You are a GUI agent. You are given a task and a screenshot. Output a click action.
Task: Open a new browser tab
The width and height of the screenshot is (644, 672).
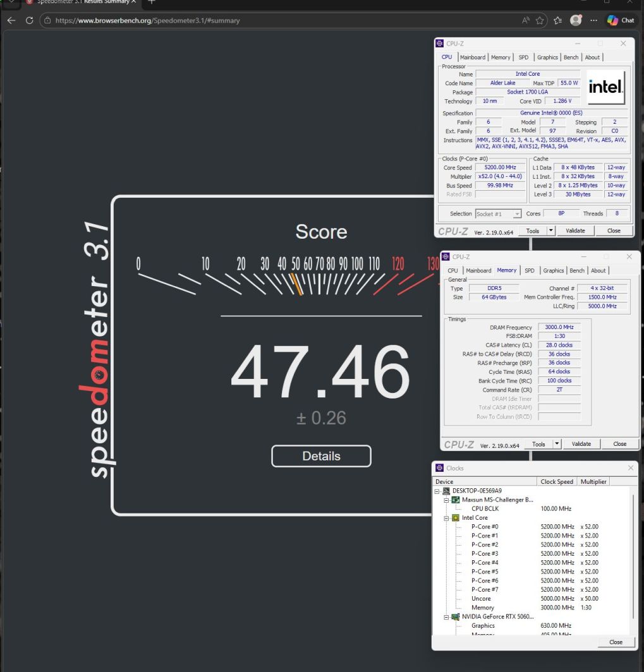pyautogui.click(x=151, y=2)
